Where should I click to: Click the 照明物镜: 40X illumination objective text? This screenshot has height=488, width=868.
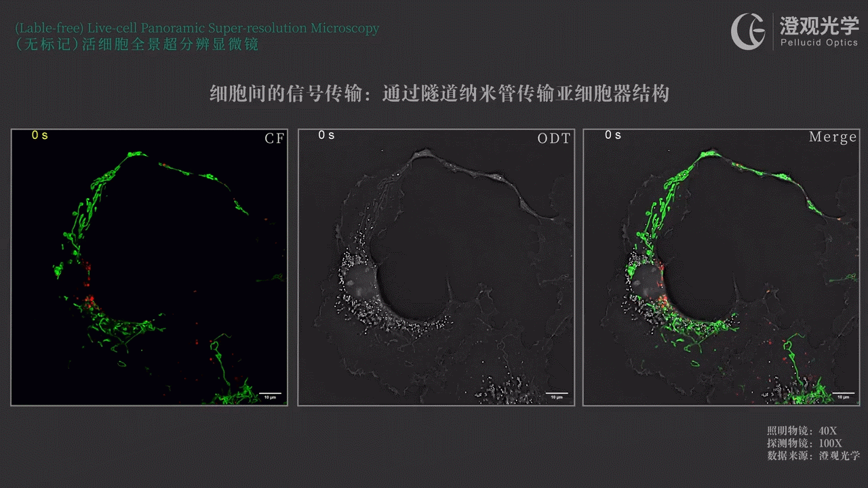point(802,431)
